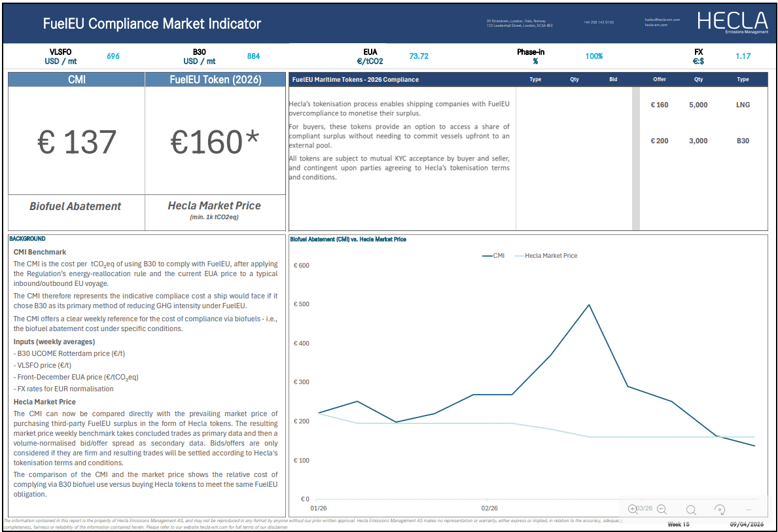The image size is (778, 532).
Task: Click the FuelEU Compliance Market Indicator title
Action: [x=152, y=24]
